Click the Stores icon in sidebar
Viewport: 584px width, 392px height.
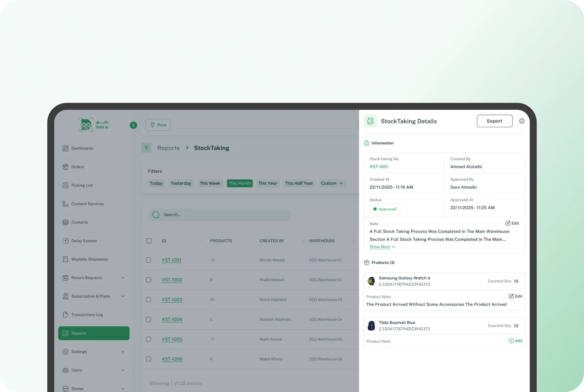pos(65,389)
